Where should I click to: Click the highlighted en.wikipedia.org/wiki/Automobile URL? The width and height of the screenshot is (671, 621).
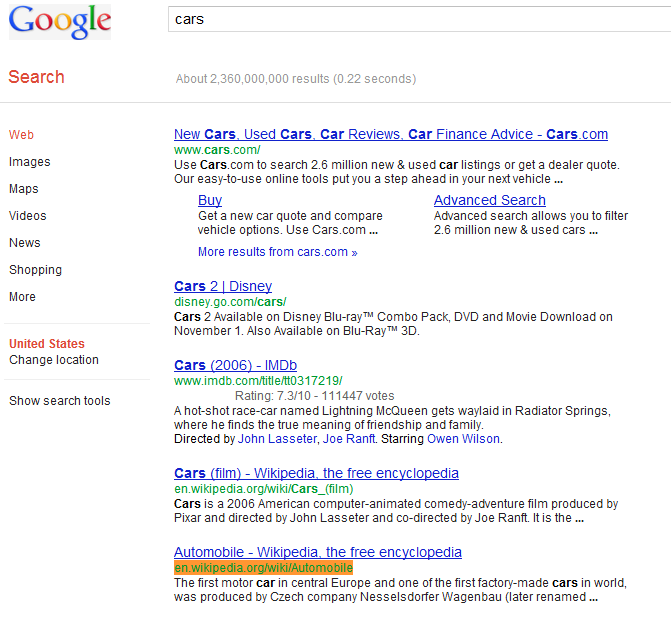coord(264,568)
